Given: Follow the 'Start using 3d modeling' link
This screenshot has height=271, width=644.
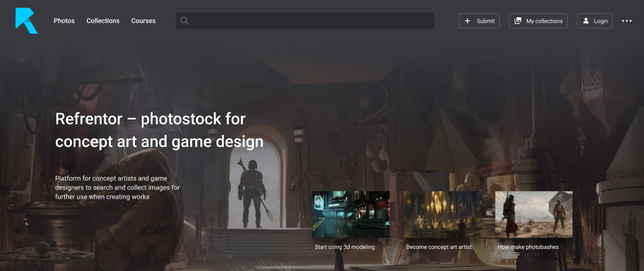Looking at the screenshot, I should pos(345,247).
